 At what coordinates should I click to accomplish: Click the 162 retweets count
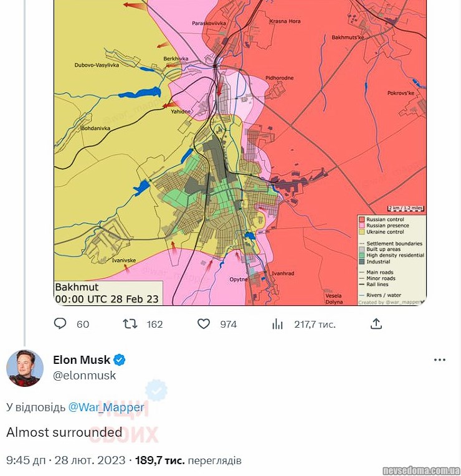pyautogui.click(x=154, y=324)
